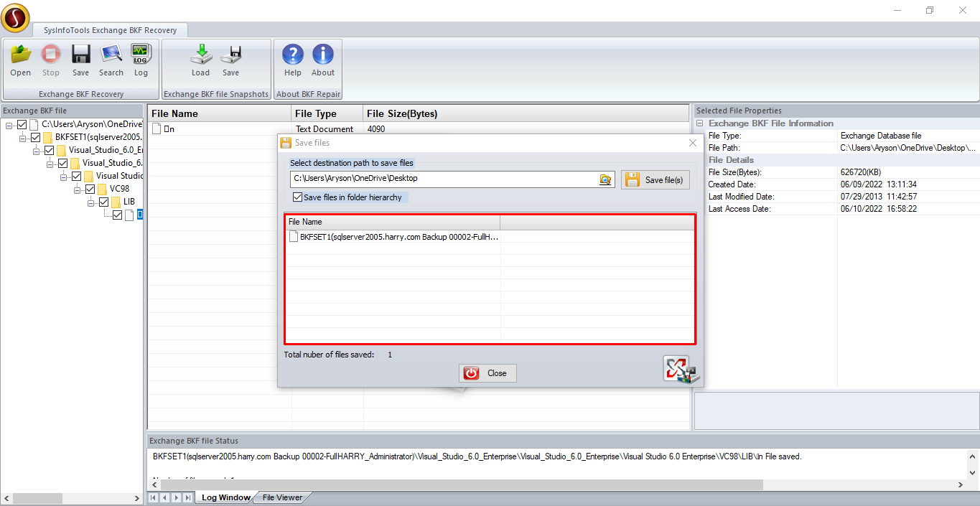Switch to the File Viewer tab
Screen dimensions: 980x506
pos(282,497)
